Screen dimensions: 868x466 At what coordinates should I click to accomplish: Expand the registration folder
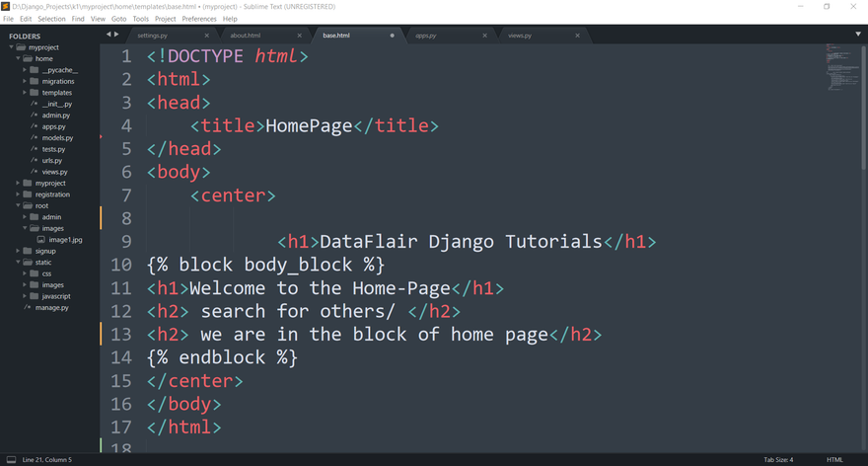tap(18, 194)
